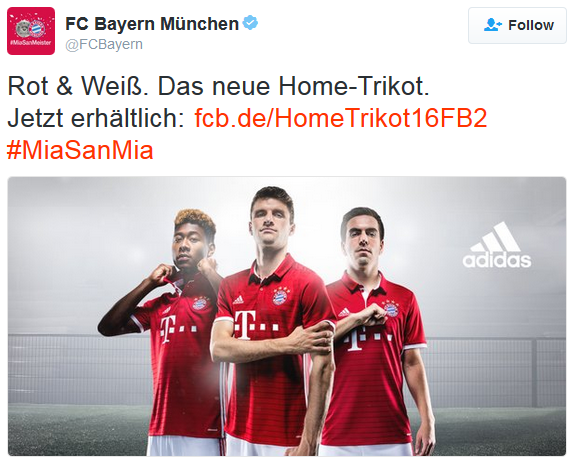Screen dimensions: 574x464
Task: Follow the FC Bayern account
Action: 517,26
